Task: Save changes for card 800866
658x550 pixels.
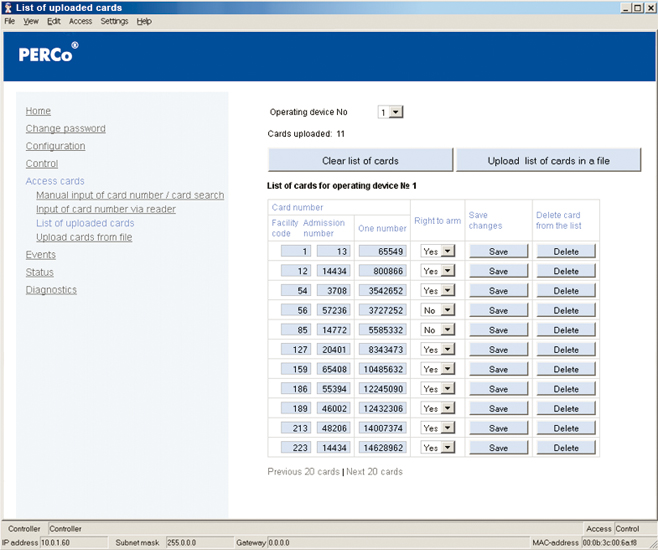Action: (498, 272)
